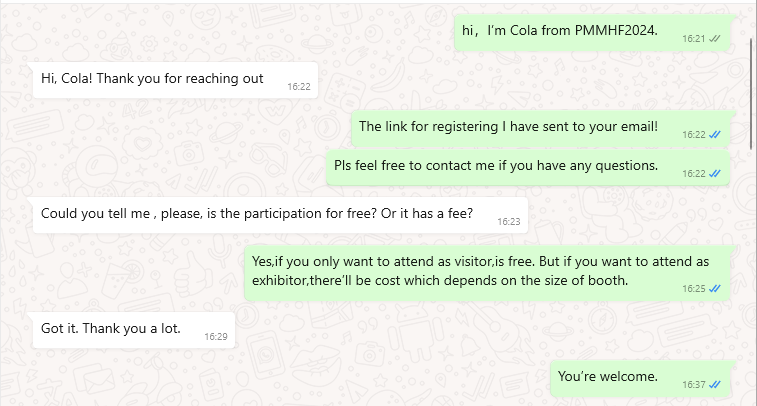Click the "You're welcome." message bubble
This screenshot has width=757, height=406.
click(x=641, y=378)
